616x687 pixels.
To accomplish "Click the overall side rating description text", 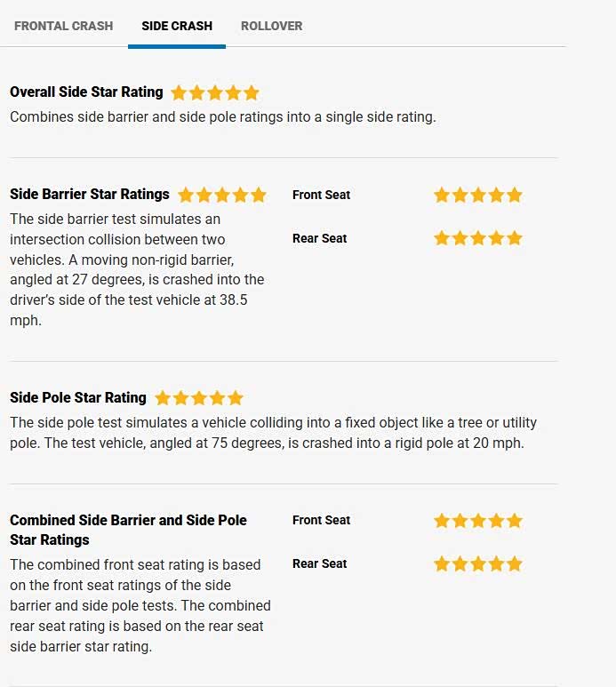I will [222, 116].
